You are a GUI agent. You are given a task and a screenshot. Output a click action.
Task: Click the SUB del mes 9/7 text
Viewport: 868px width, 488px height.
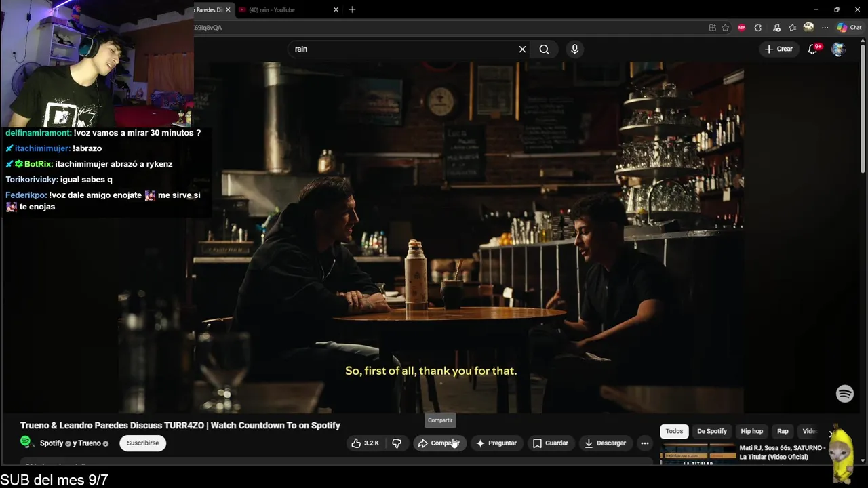54,480
